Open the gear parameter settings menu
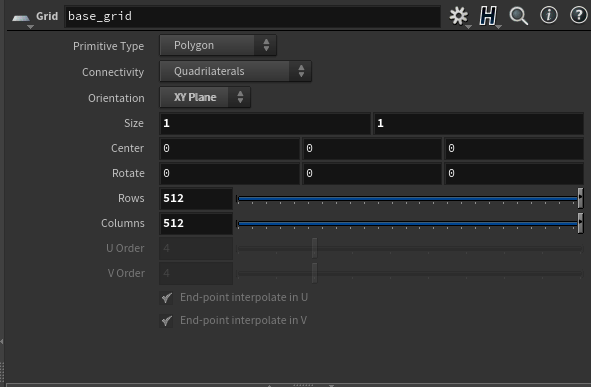Image resolution: width=591 pixels, height=387 pixels. 459,16
